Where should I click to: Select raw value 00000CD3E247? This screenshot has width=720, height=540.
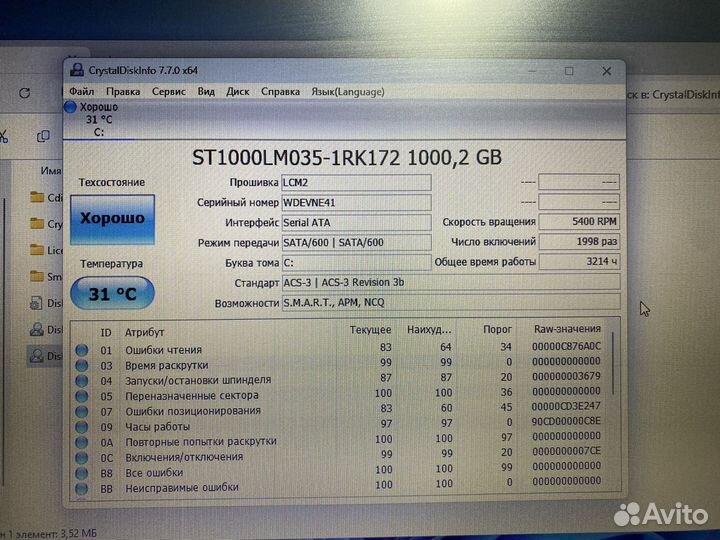click(x=566, y=406)
